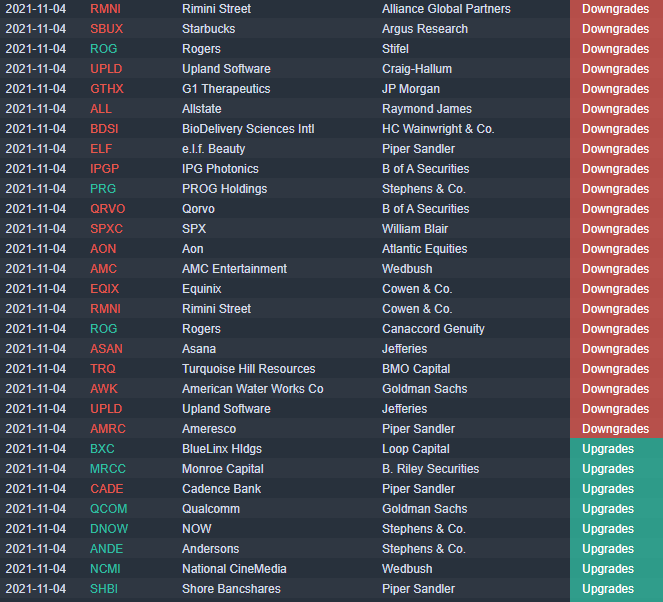Click the ASAN ticker symbol

[107, 349]
